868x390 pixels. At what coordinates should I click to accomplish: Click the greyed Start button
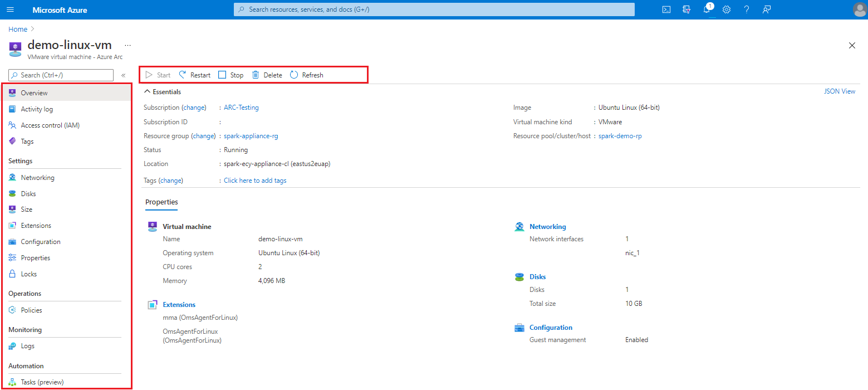pyautogui.click(x=158, y=75)
